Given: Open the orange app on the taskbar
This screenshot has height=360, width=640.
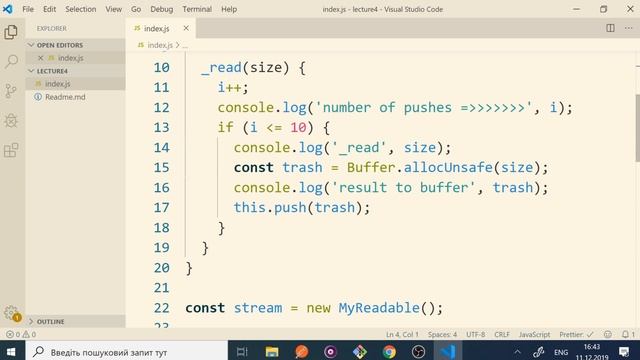Looking at the screenshot, I should pos(301,351).
